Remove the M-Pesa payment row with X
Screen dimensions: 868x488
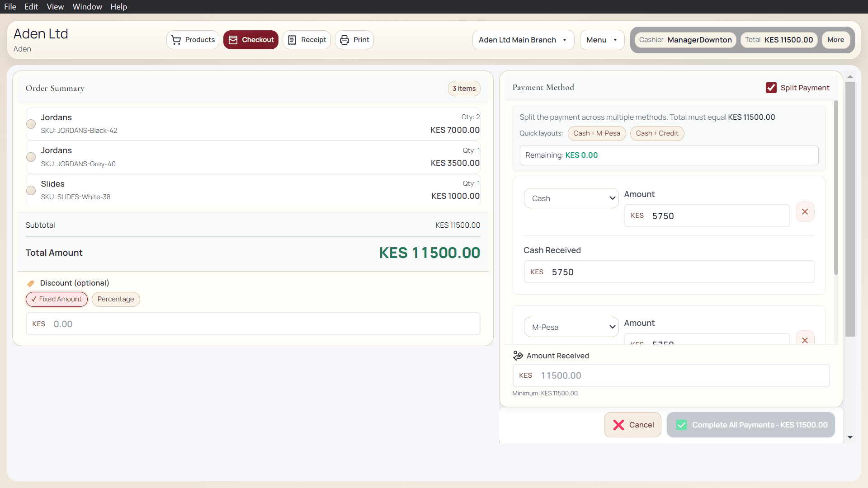pos(805,339)
